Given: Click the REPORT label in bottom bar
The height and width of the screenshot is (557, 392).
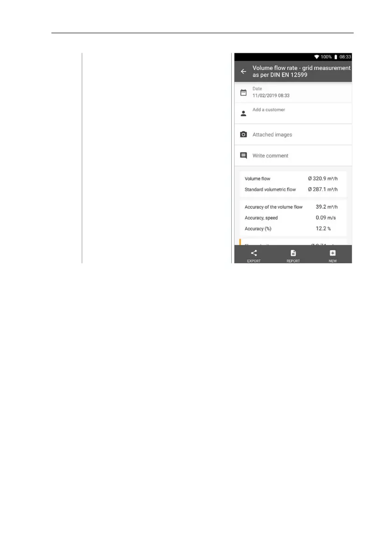Looking at the screenshot, I should tap(293, 261).
